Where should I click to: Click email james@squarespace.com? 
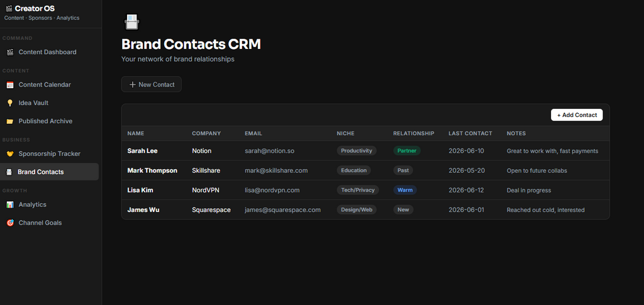(x=282, y=210)
